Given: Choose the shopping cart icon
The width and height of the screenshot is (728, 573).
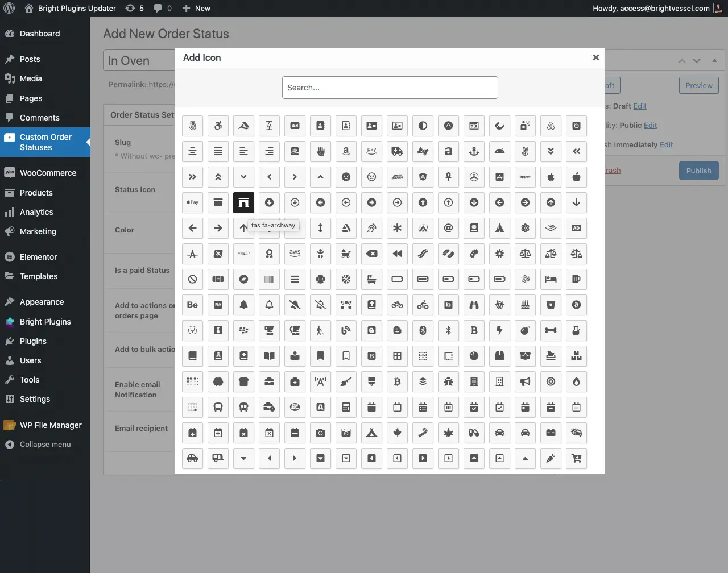Looking at the screenshot, I should [x=576, y=458].
